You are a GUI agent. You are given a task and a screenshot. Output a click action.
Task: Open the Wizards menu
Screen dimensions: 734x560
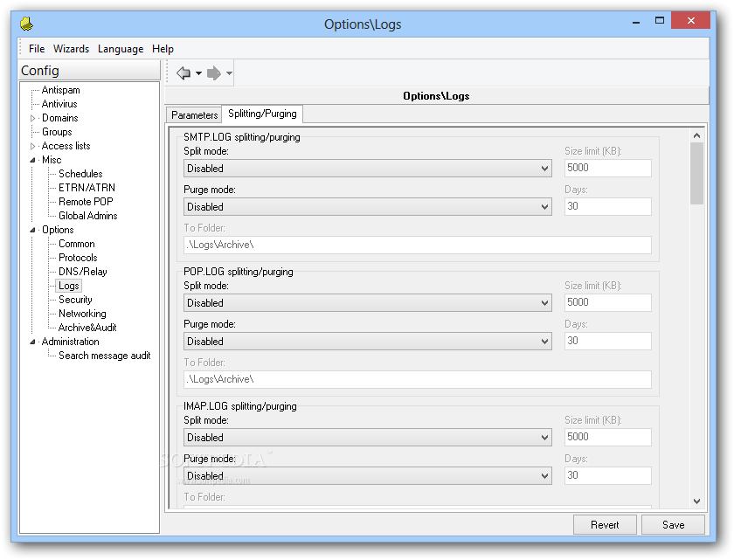point(71,49)
